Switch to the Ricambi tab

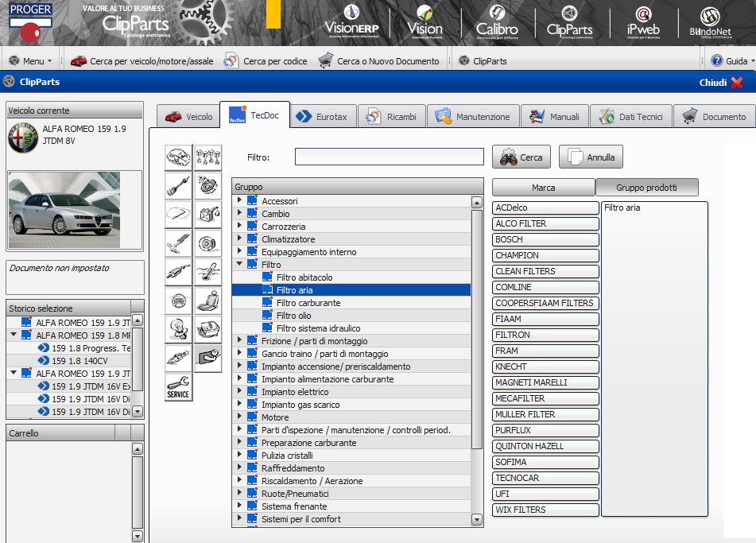coord(391,117)
